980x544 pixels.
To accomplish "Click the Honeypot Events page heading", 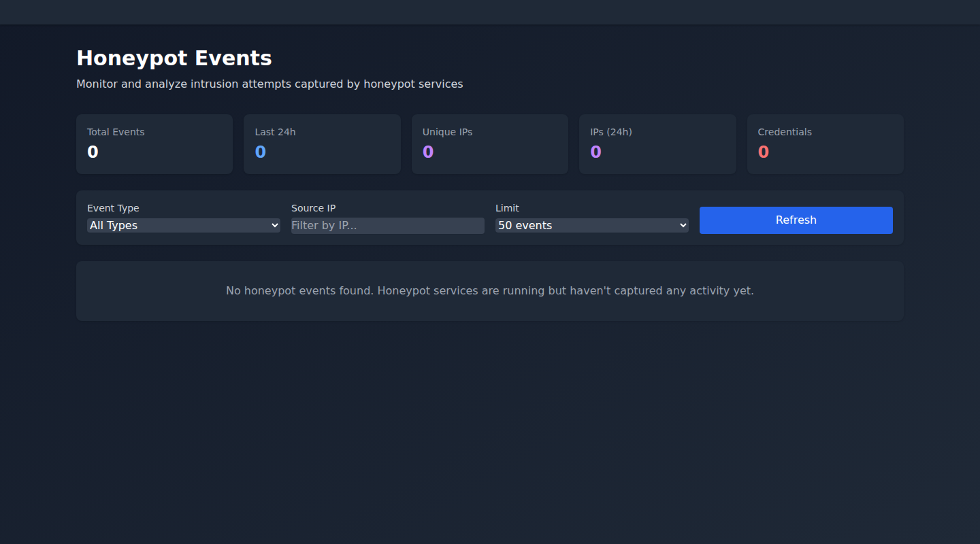I will 174,58.
